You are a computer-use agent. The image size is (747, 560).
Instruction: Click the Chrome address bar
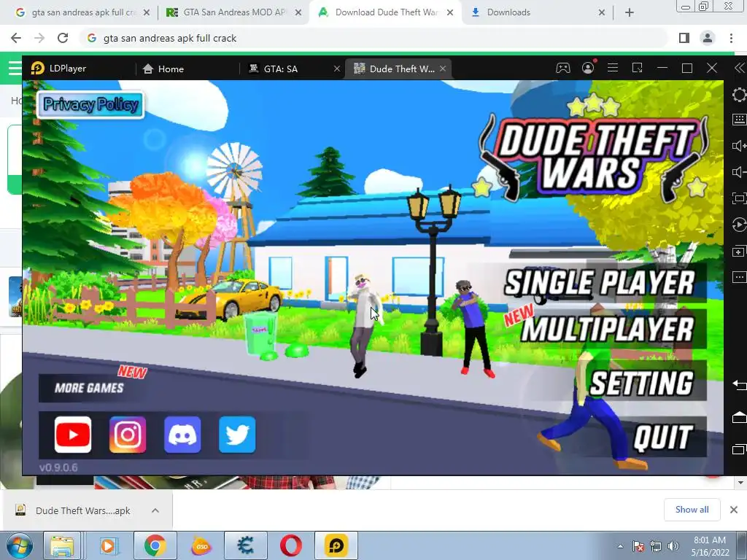click(374, 38)
